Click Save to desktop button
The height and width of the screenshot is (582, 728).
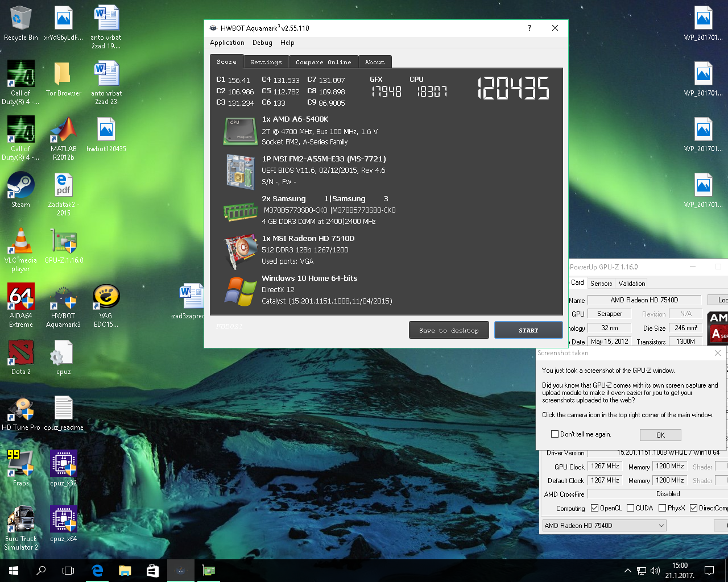tap(449, 330)
